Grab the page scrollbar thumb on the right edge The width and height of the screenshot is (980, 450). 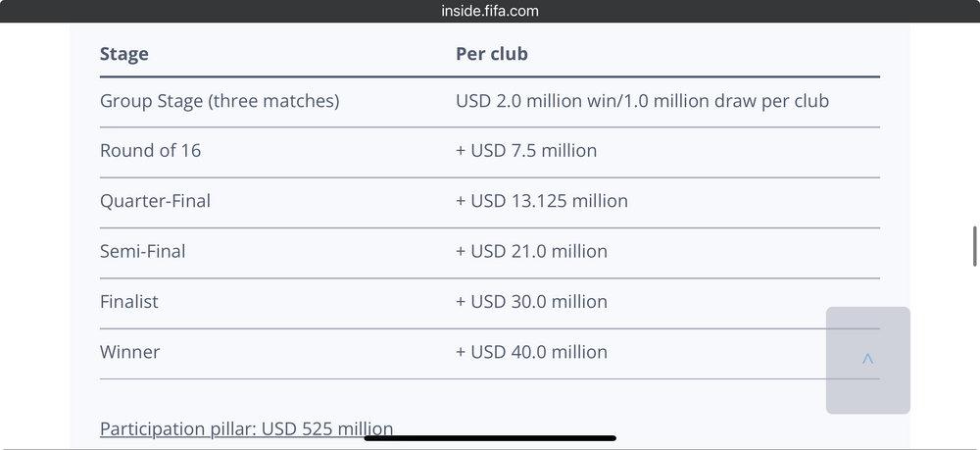point(974,245)
